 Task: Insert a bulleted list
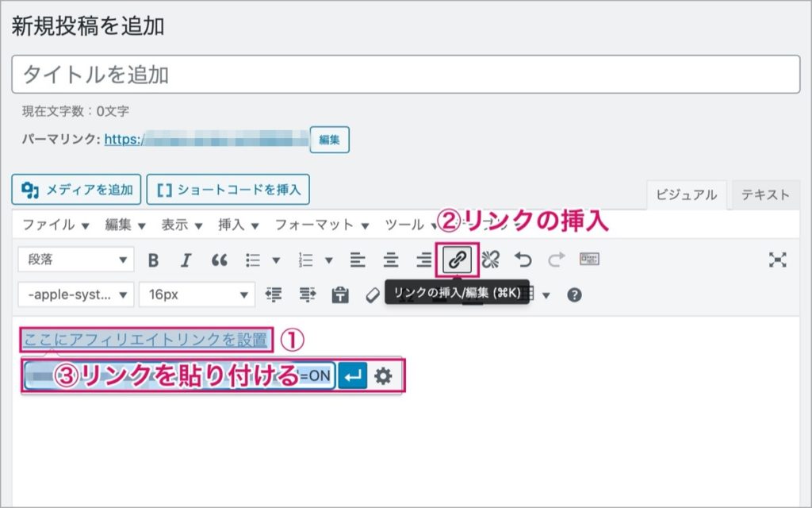(x=253, y=260)
